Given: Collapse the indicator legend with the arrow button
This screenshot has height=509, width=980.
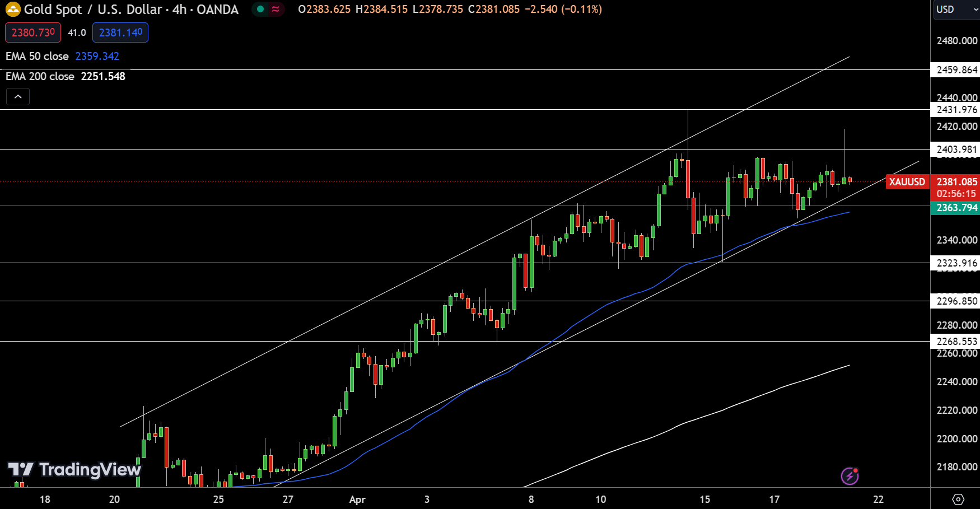Looking at the screenshot, I should click(18, 96).
